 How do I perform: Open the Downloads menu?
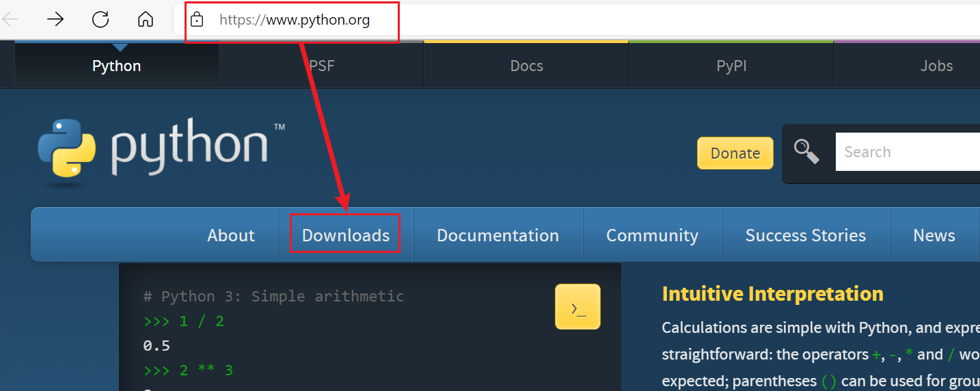pyautogui.click(x=346, y=235)
